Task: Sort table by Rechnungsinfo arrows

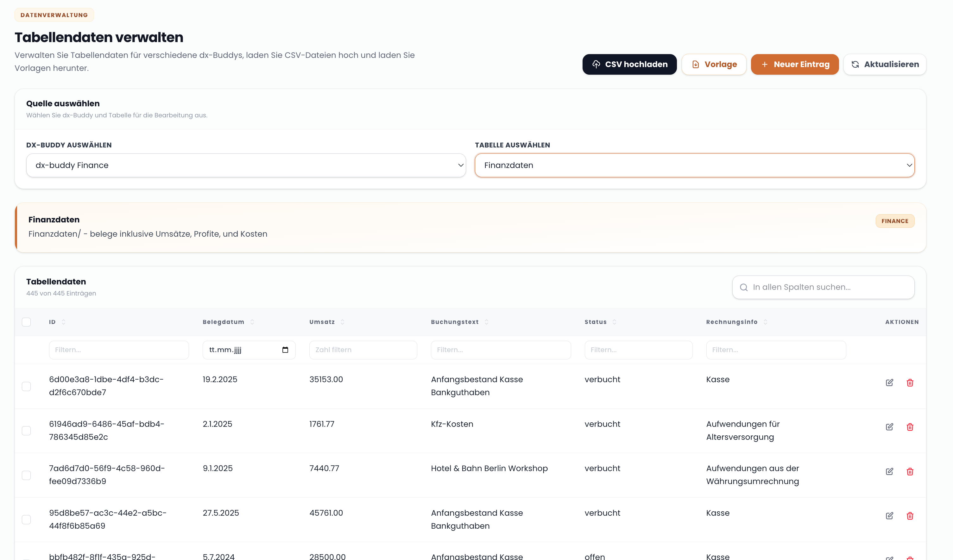Action: click(x=765, y=322)
